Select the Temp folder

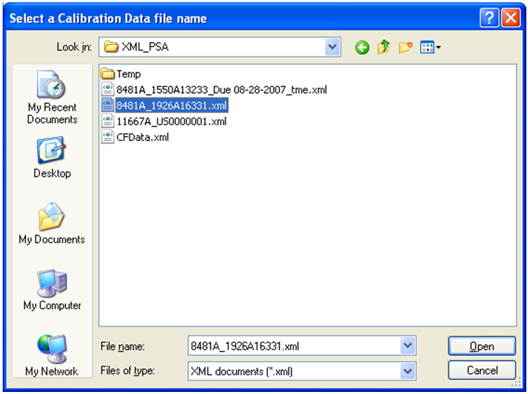[x=121, y=74]
